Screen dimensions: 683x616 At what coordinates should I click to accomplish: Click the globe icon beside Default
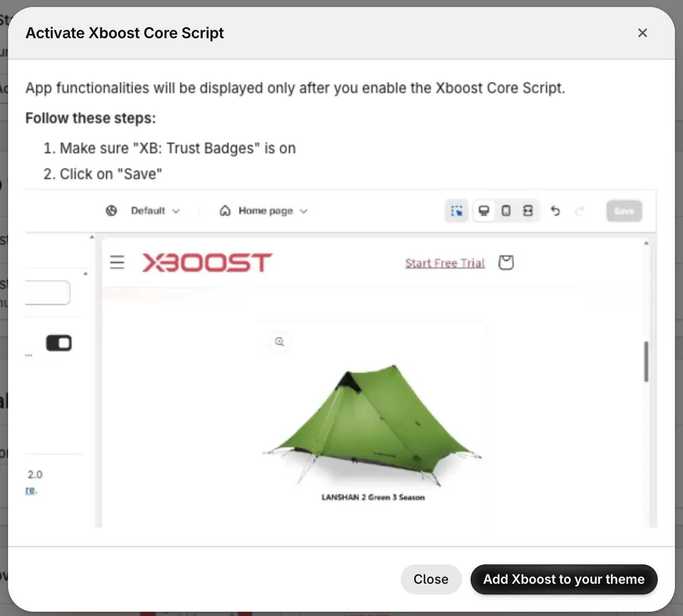coord(111,211)
